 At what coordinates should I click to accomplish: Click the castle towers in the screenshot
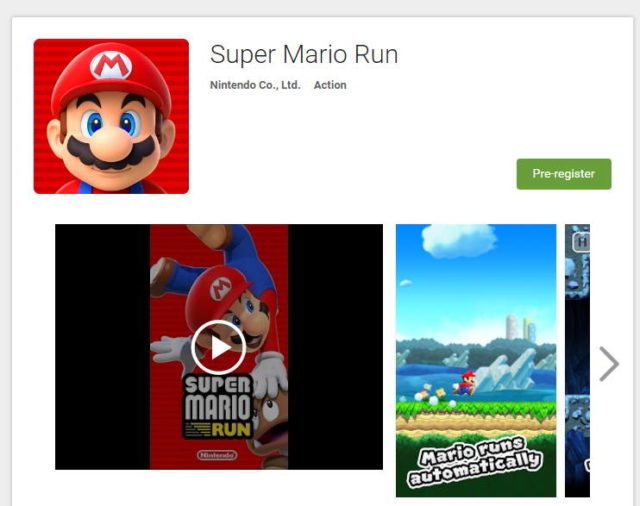pos(520,328)
